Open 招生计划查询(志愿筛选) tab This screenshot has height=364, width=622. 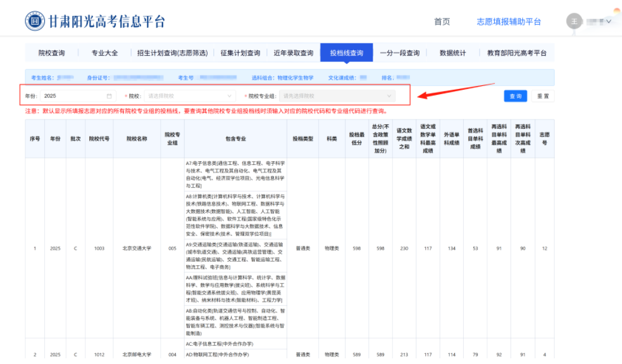172,53
